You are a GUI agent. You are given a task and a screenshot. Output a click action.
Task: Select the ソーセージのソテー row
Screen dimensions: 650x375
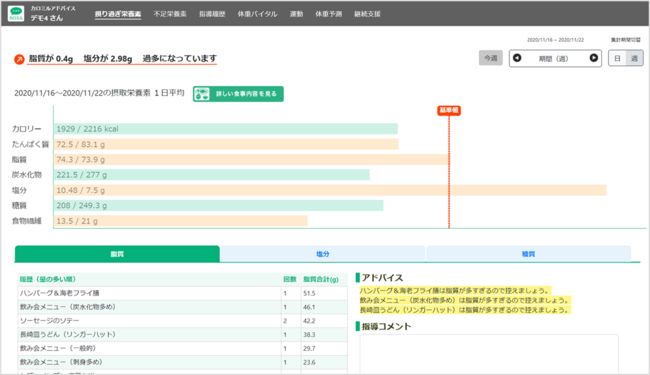[182, 321]
